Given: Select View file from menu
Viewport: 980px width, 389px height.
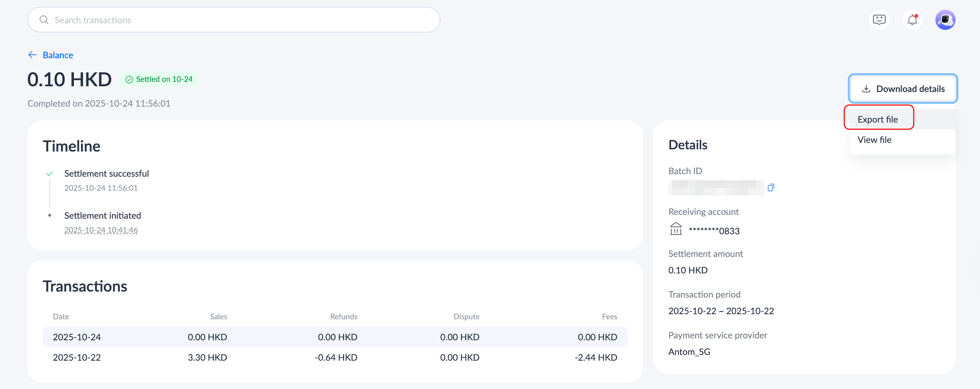Looking at the screenshot, I should [874, 139].
